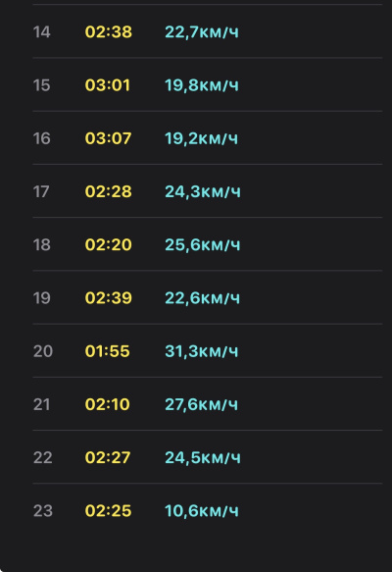Select split number 19
Viewport: 392px width, 572px height.
(41, 298)
